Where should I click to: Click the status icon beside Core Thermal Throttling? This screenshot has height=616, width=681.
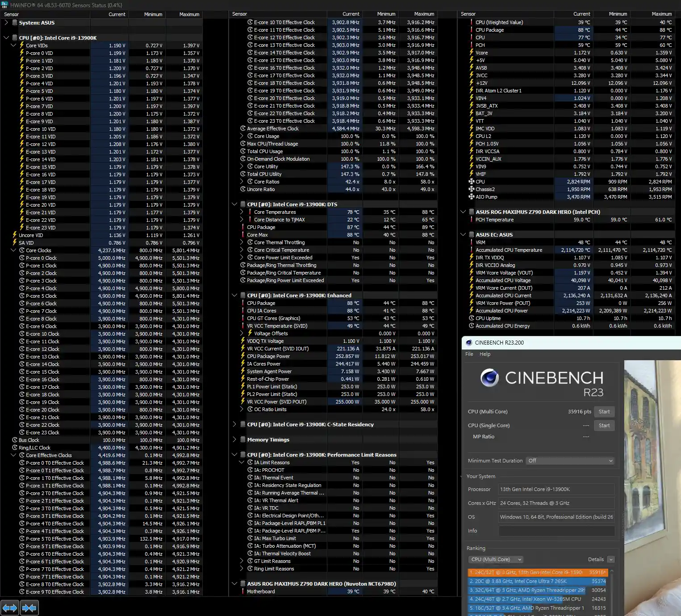click(250, 242)
